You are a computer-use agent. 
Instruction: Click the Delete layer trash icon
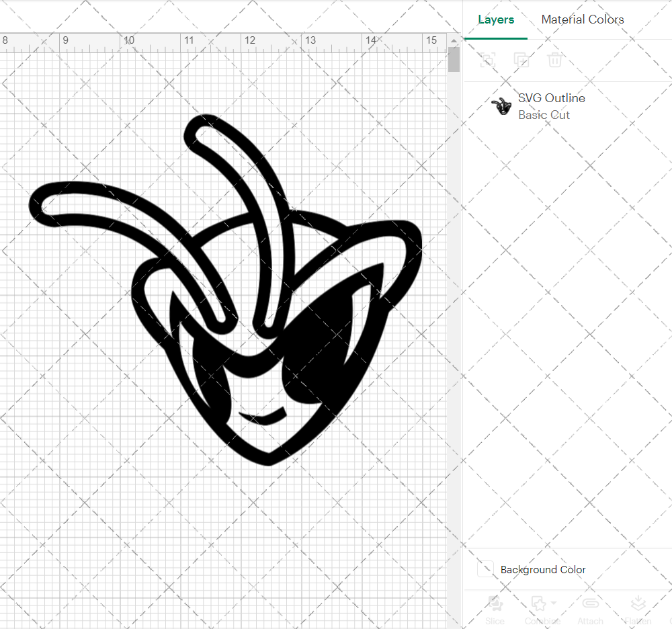pyautogui.click(x=554, y=60)
